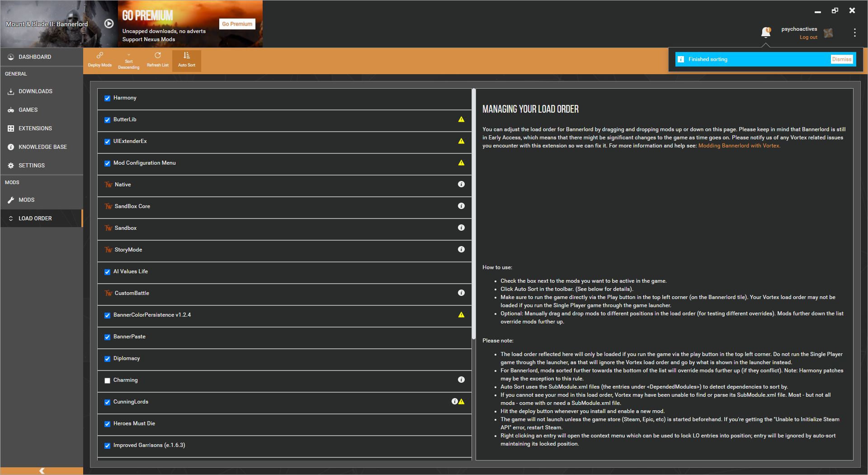The width and height of the screenshot is (868, 475).
Task: Toggle the BannerPaste checkbox
Action: (107, 337)
